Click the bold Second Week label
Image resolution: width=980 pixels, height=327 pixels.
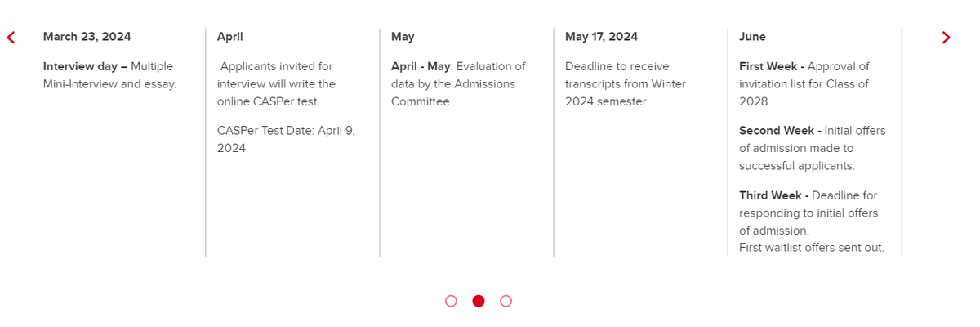click(x=780, y=131)
